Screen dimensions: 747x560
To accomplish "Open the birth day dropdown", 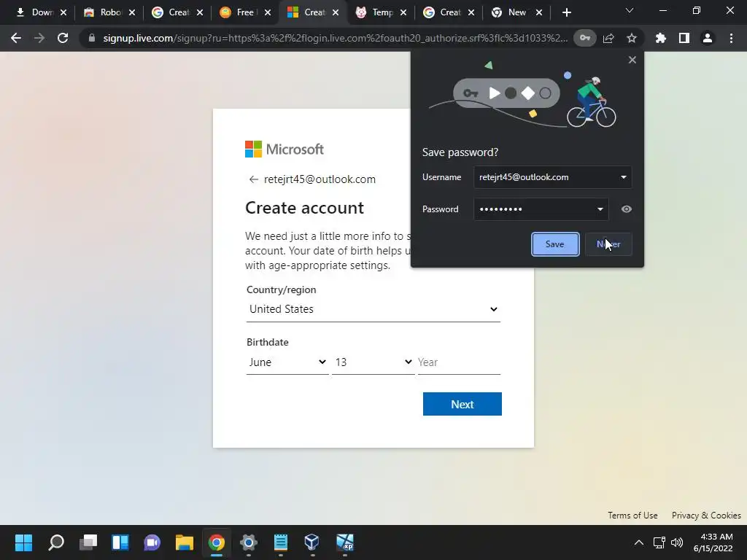I will [x=373, y=362].
